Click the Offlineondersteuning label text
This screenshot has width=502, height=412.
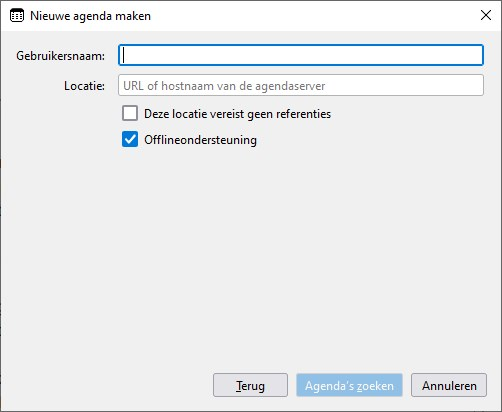point(200,140)
